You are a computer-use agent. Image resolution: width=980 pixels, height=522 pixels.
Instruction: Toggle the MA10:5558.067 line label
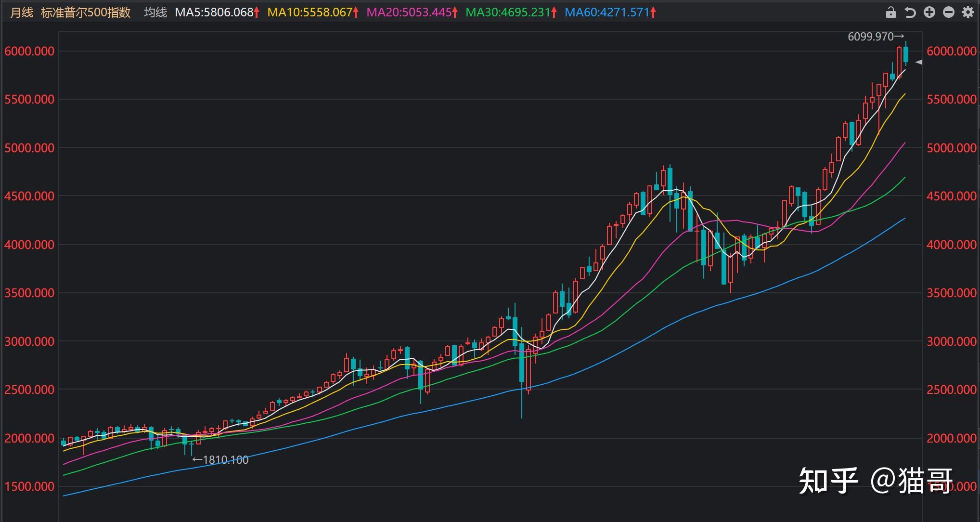tap(310, 13)
